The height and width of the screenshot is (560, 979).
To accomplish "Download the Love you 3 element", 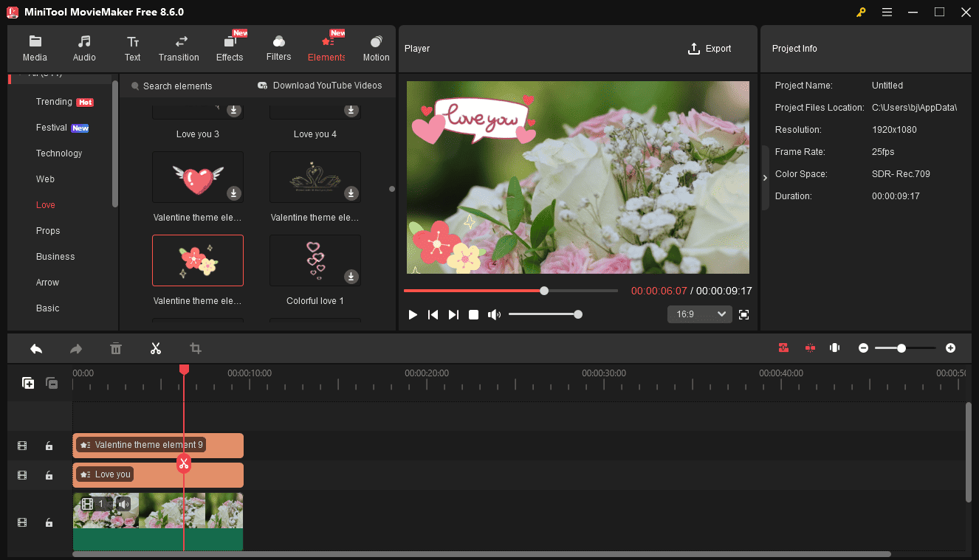I will [234, 110].
